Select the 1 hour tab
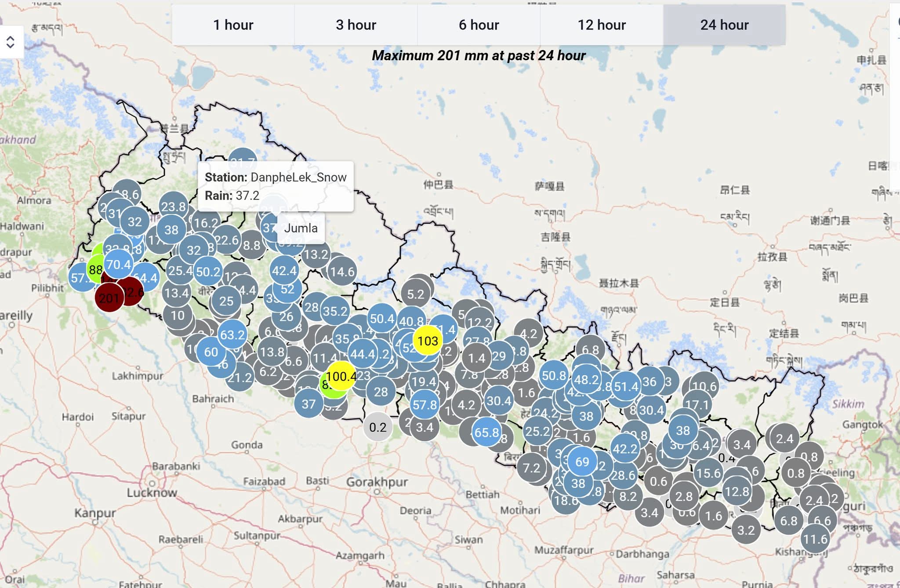This screenshot has height=588, width=900. [233, 25]
